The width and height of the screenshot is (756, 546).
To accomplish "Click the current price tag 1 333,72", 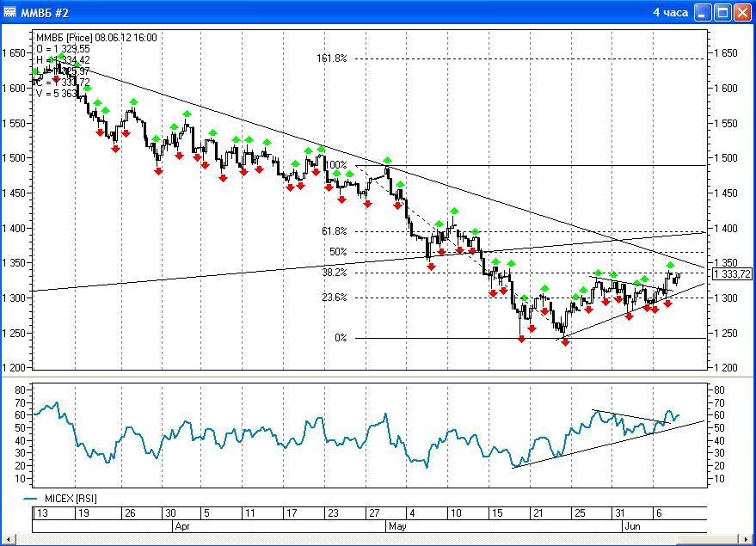I will click(732, 274).
